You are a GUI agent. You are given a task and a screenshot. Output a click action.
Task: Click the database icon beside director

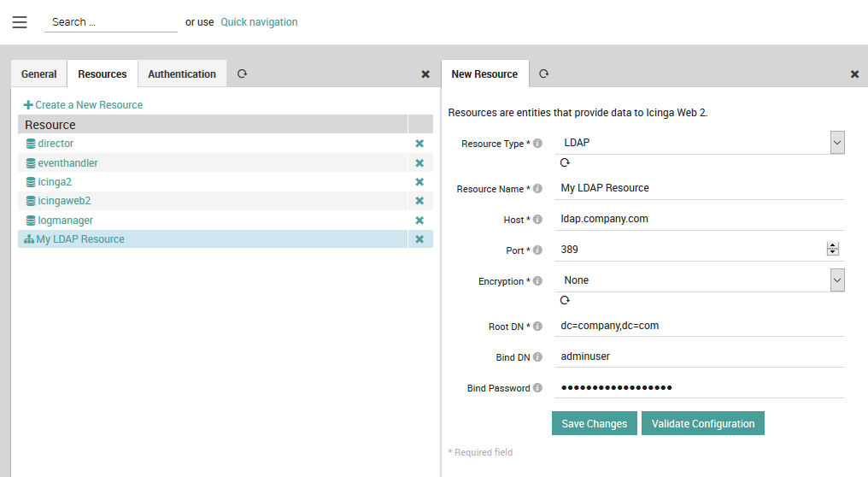[x=31, y=144]
